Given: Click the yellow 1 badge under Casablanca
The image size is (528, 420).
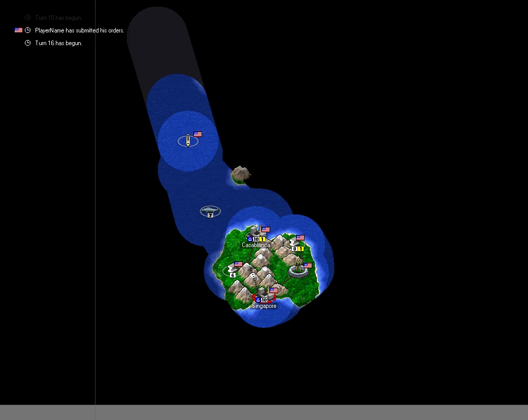Looking at the screenshot, I should (x=262, y=239).
